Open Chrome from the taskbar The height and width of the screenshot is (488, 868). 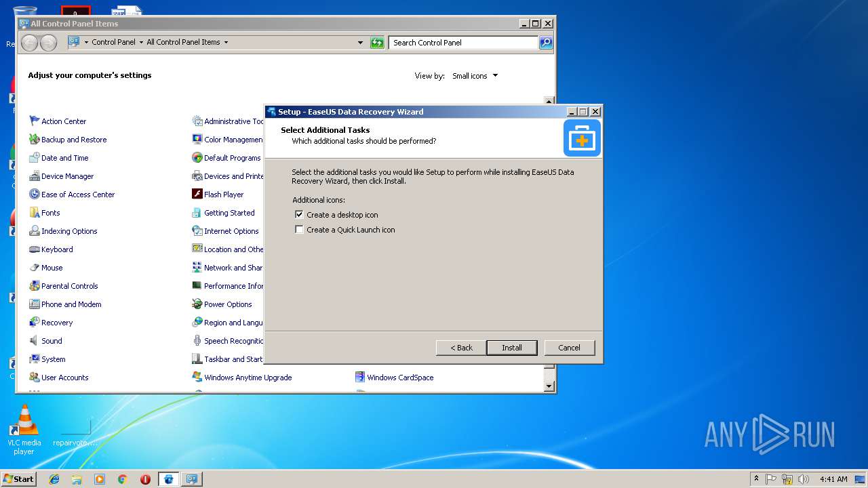tap(122, 479)
